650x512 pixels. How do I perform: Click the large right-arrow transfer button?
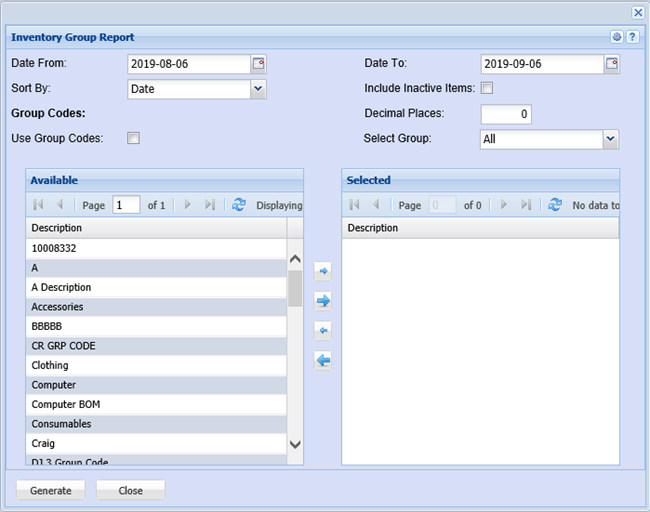323,301
